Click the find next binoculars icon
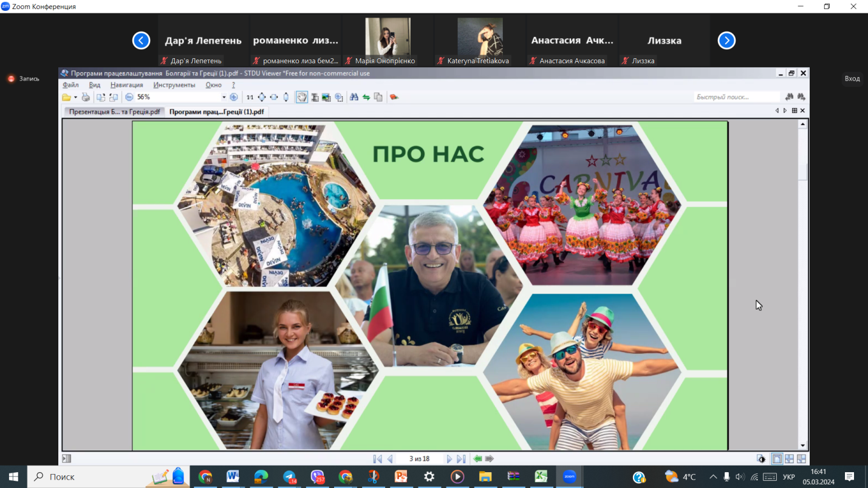 pyautogui.click(x=801, y=97)
